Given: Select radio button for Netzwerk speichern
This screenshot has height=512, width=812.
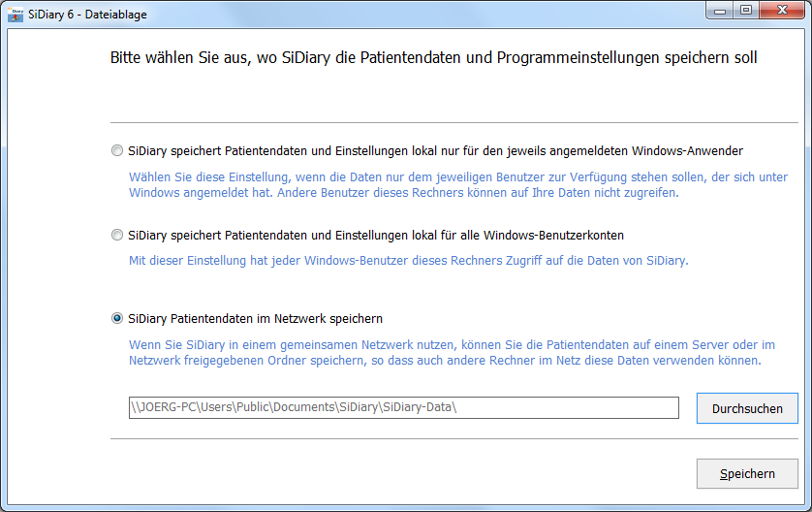Looking at the screenshot, I should coord(117,318).
